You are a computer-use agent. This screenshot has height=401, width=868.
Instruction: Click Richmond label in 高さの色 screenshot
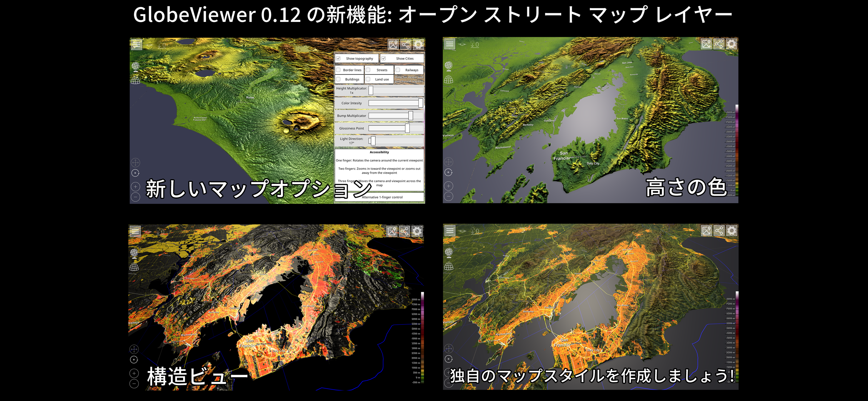tap(503, 147)
